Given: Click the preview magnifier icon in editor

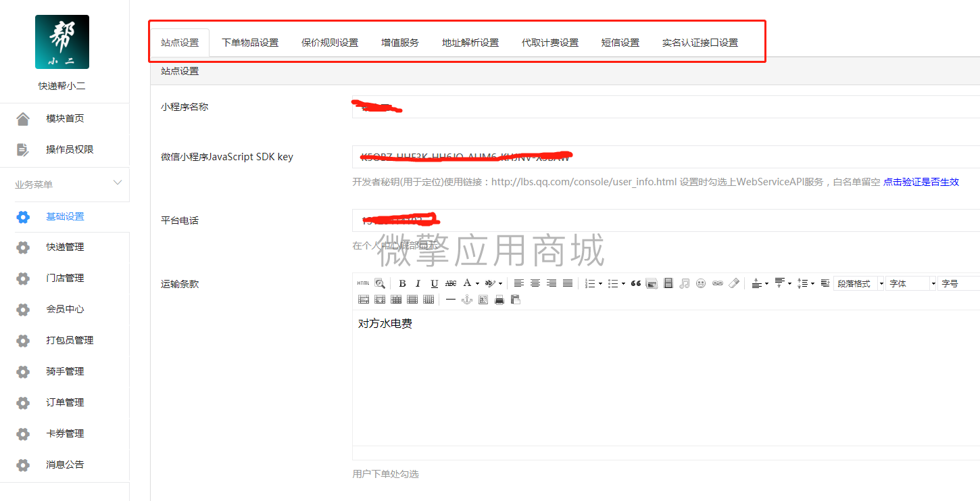Looking at the screenshot, I should coord(380,283).
